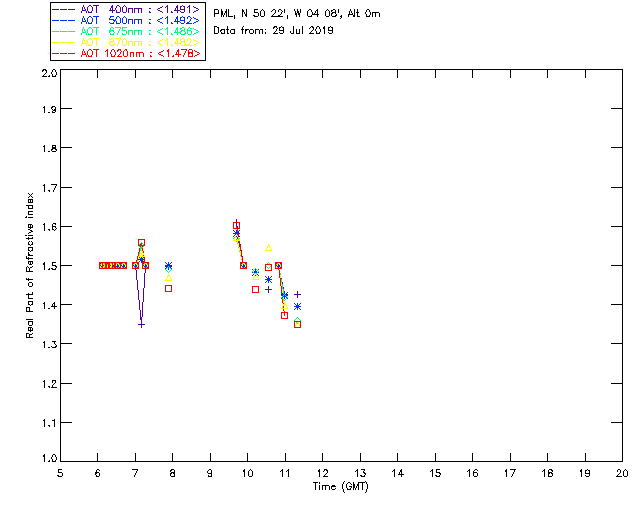This screenshot has width=640, height=512.
Task: Click the x-axis tick label 13
Action: [360, 473]
